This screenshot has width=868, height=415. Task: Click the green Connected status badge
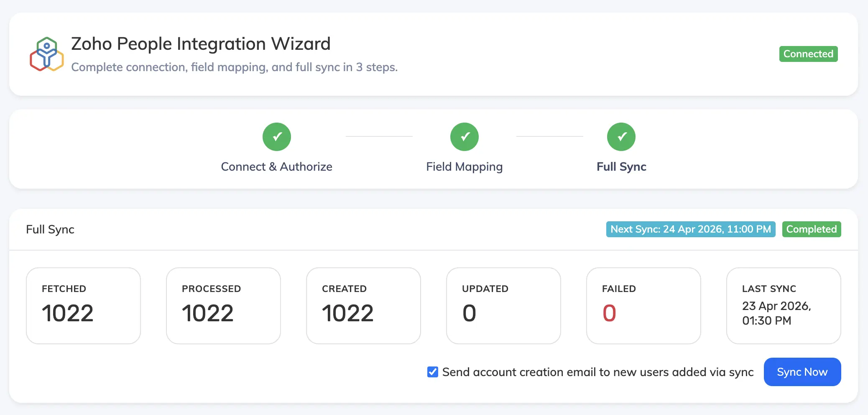[x=809, y=54]
